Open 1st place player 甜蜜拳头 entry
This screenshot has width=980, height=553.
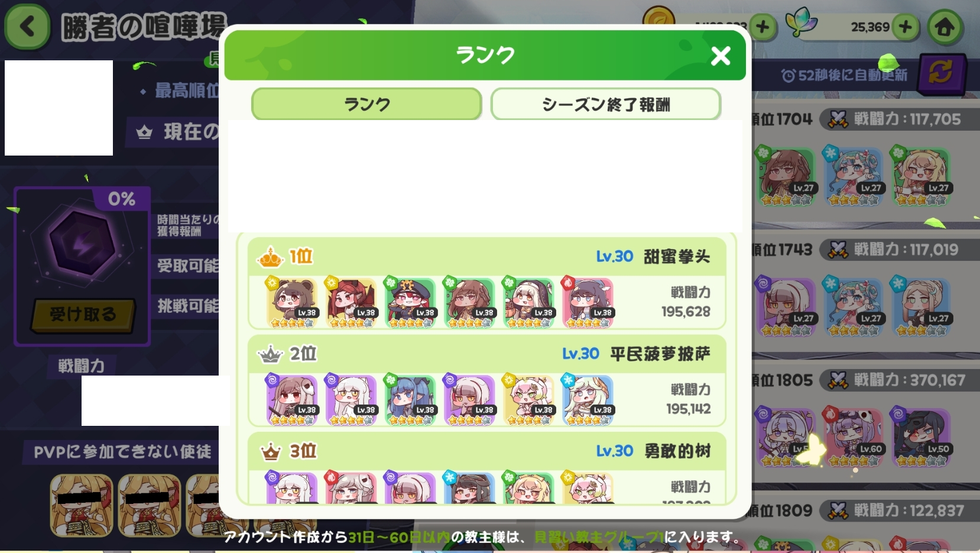coord(487,283)
